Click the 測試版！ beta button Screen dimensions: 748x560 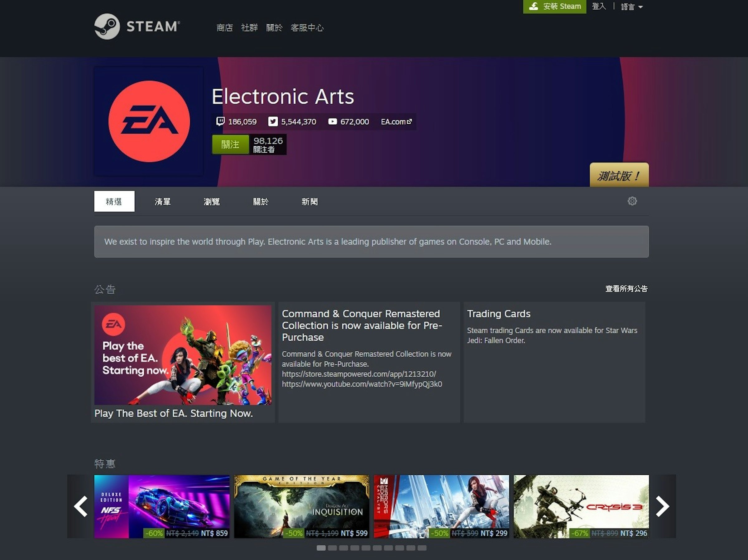click(619, 175)
